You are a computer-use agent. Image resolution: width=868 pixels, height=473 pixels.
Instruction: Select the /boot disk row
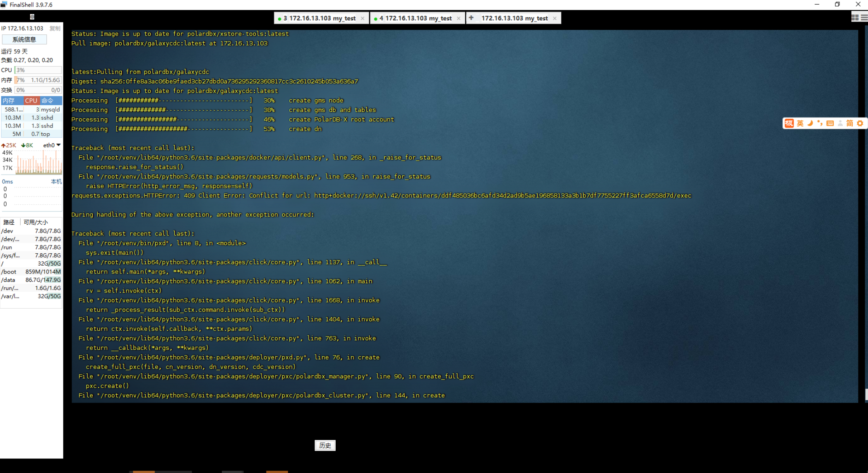point(31,272)
